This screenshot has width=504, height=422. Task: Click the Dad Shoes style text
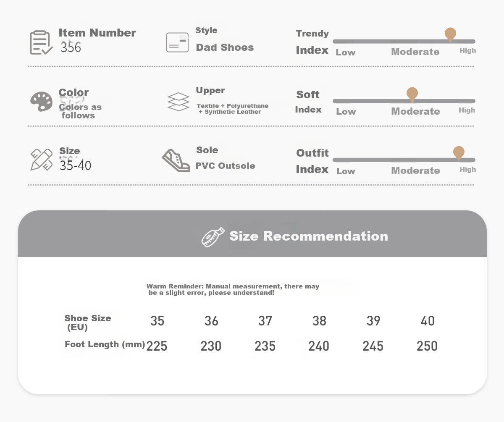coord(225,47)
